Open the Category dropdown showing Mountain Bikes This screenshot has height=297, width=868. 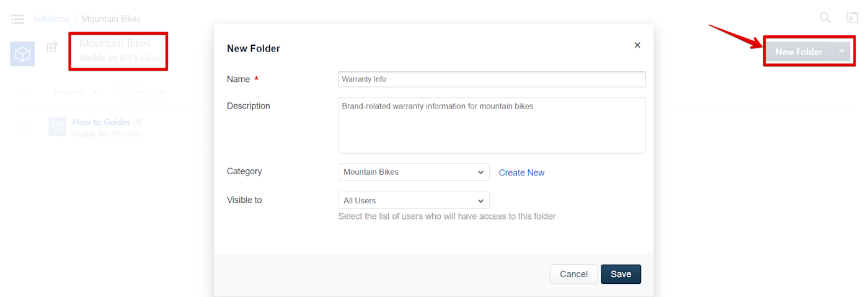coord(414,172)
